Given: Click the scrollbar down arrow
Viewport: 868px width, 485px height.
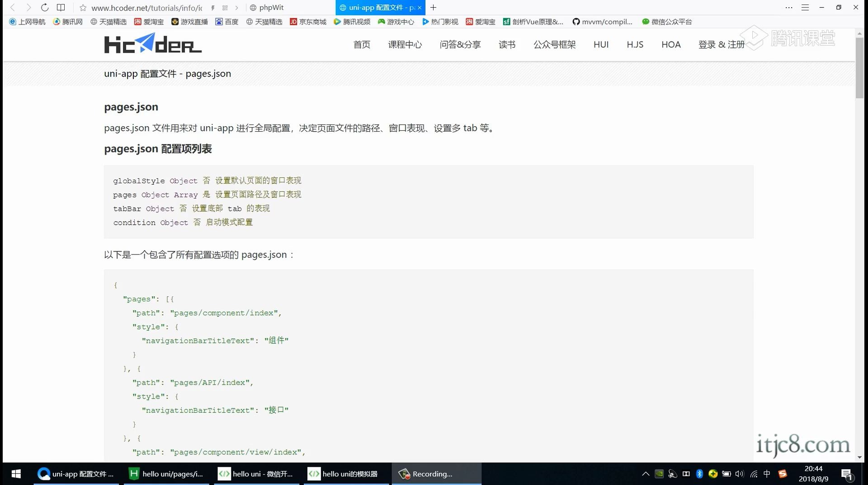Looking at the screenshot, I should coord(859,457).
